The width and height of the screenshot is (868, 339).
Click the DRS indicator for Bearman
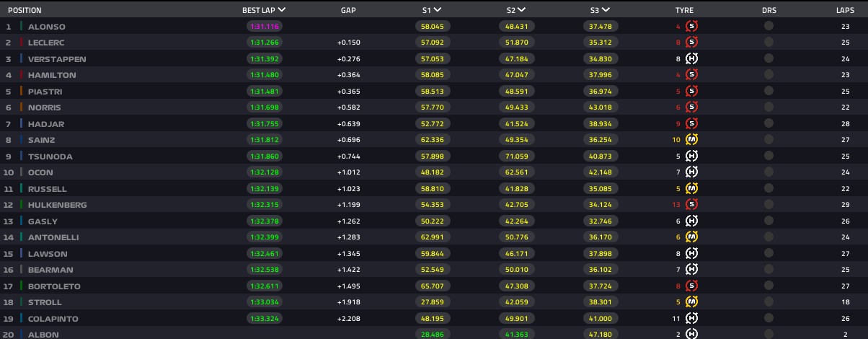point(769,270)
